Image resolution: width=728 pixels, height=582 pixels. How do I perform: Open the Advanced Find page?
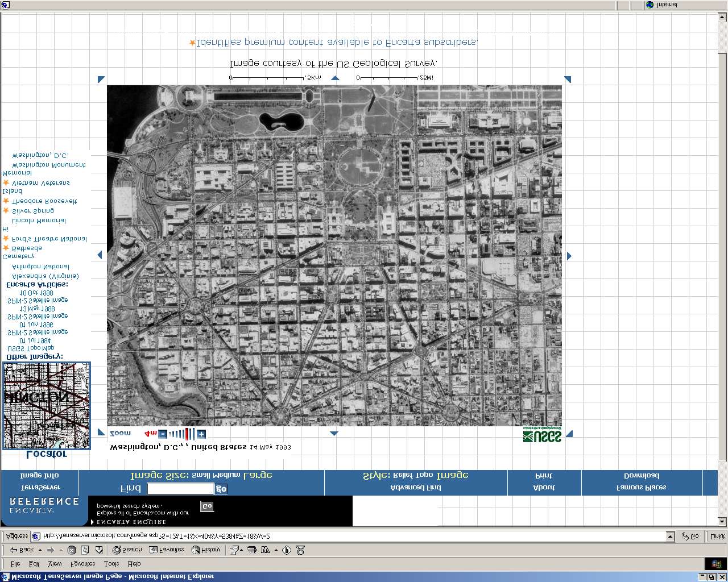click(416, 488)
